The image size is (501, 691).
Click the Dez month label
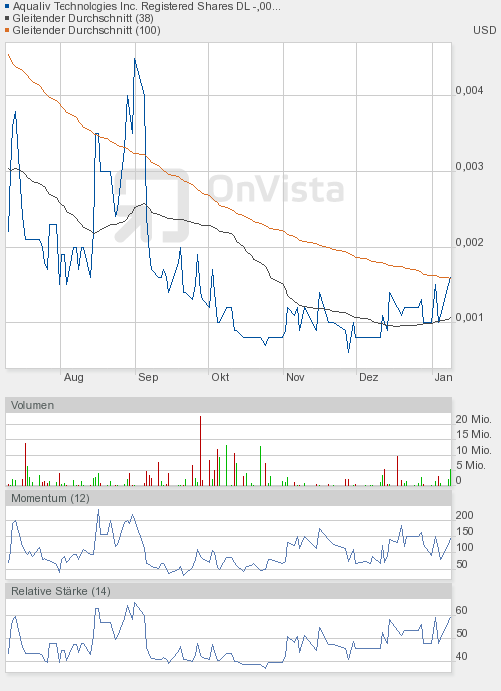(368, 377)
